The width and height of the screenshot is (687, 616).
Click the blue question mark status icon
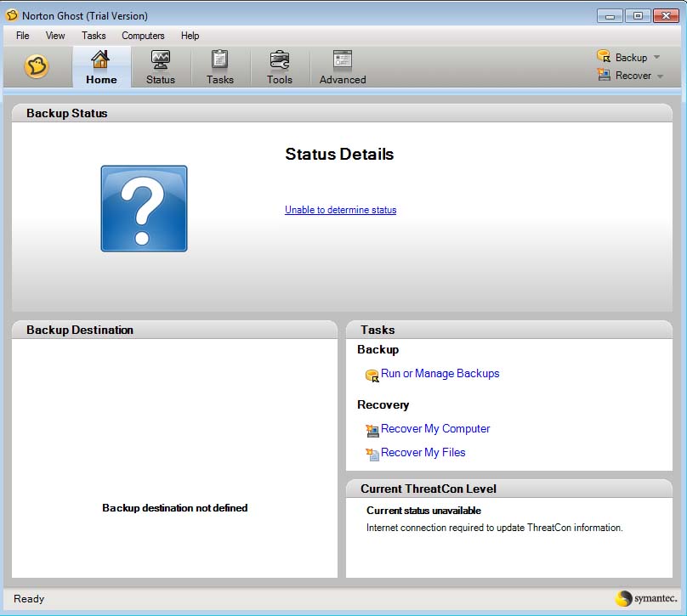145,208
